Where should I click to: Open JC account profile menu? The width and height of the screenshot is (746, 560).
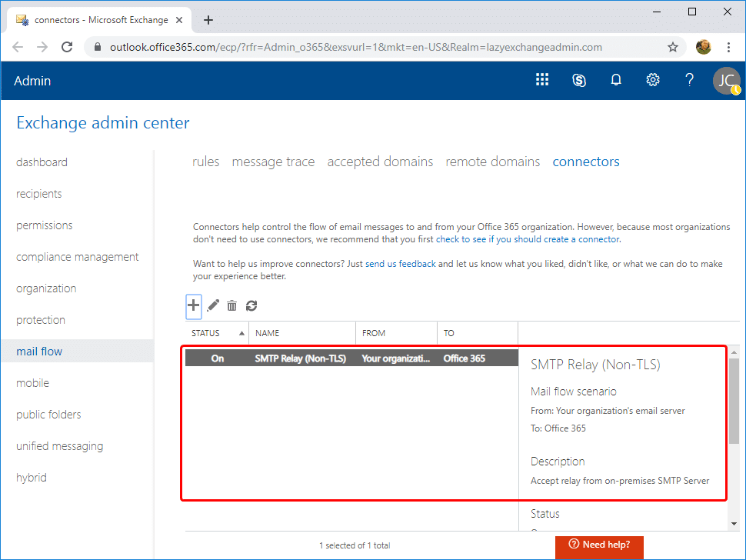tap(727, 81)
